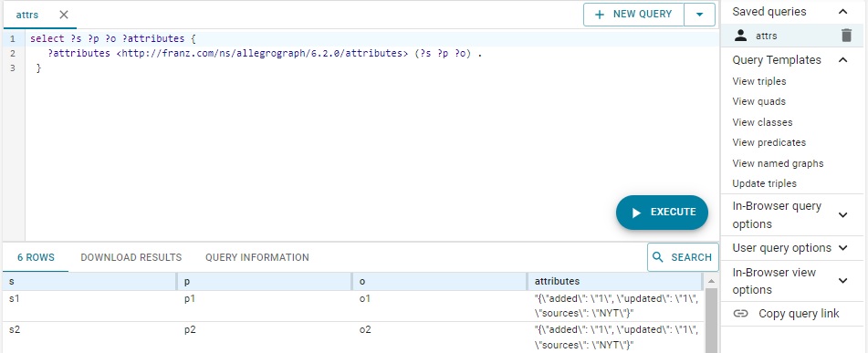Collapse the Saved queries section
The width and height of the screenshot is (868, 353).
click(x=842, y=12)
